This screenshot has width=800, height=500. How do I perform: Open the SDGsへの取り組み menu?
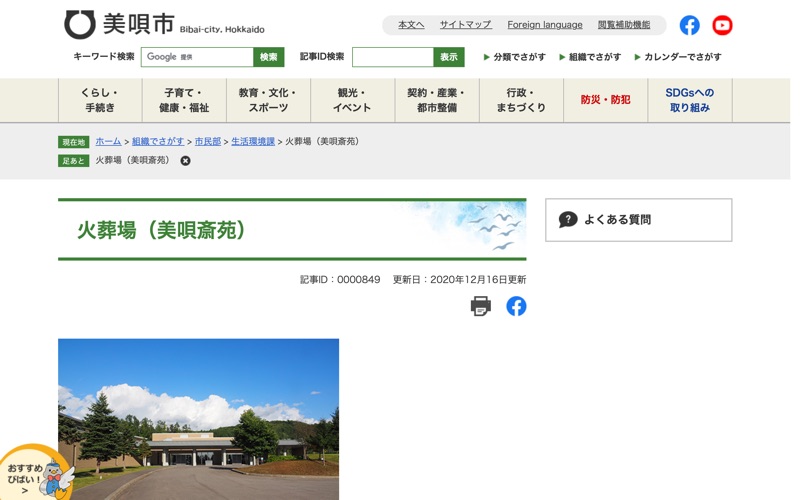pyautogui.click(x=690, y=100)
